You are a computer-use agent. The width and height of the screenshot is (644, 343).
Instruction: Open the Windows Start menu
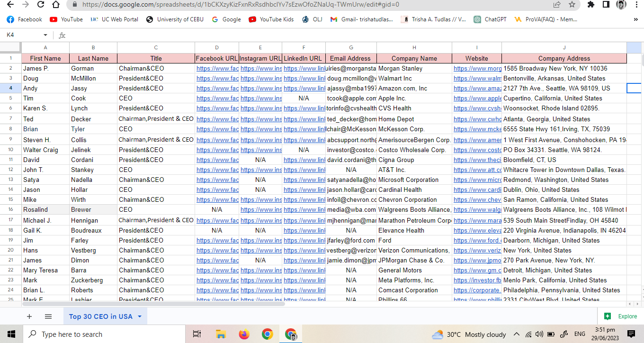pyautogui.click(x=11, y=334)
